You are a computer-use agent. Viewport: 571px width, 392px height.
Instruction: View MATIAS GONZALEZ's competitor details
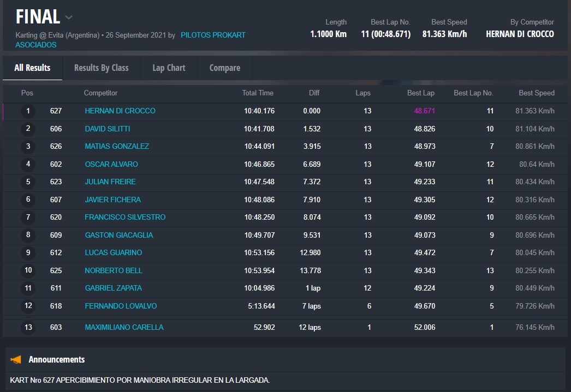point(117,147)
